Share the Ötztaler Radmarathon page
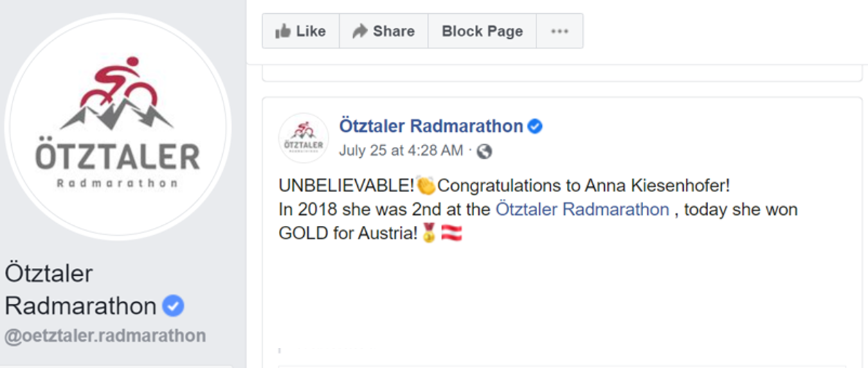 coord(383,31)
